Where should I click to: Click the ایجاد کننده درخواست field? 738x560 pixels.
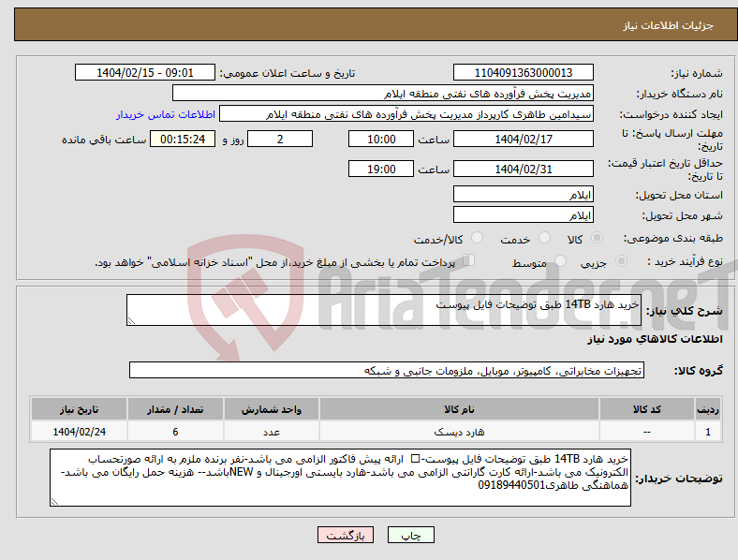406,114
